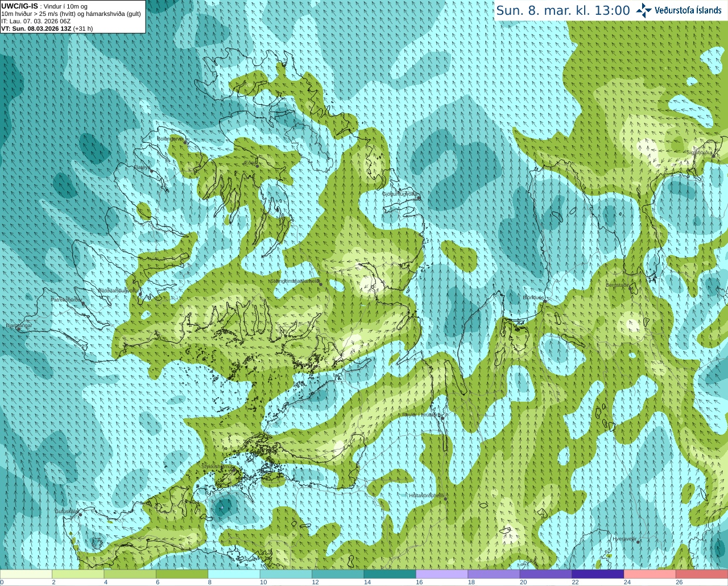728x586 pixels.
Task: Click the Steingrímsfjarðarheiði station label
Action: point(294,280)
